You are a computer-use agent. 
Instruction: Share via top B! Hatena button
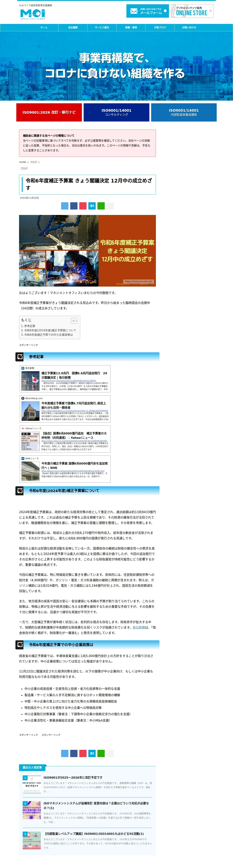click(92, 206)
